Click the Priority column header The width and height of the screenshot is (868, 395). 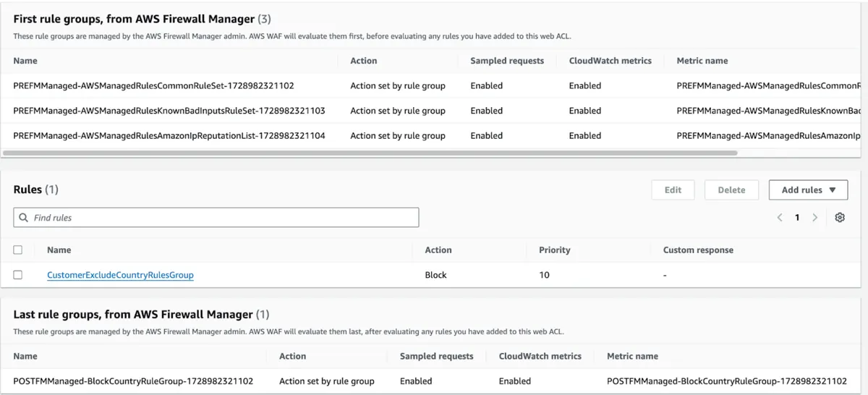pos(555,250)
